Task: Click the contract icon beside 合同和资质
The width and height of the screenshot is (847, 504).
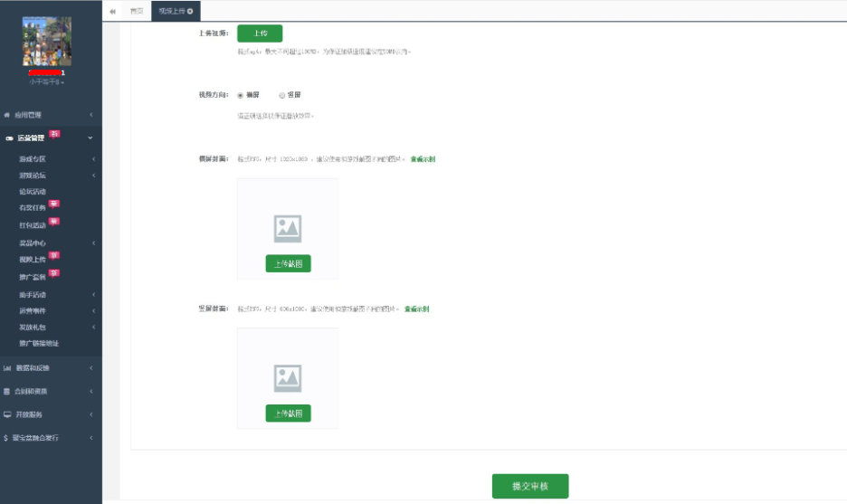Action: (7, 392)
